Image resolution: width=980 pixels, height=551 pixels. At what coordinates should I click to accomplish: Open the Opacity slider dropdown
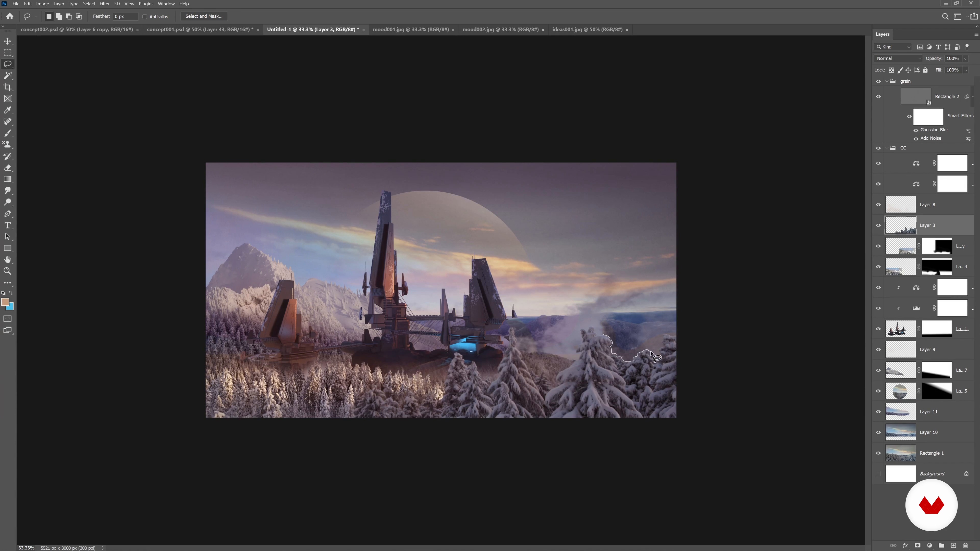965,59
